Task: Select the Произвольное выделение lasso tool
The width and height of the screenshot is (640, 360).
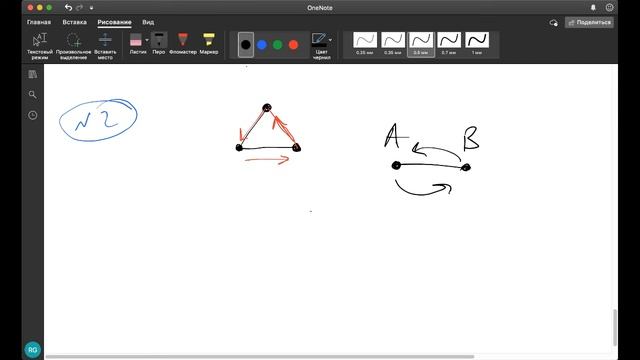Action: pyautogui.click(x=73, y=46)
